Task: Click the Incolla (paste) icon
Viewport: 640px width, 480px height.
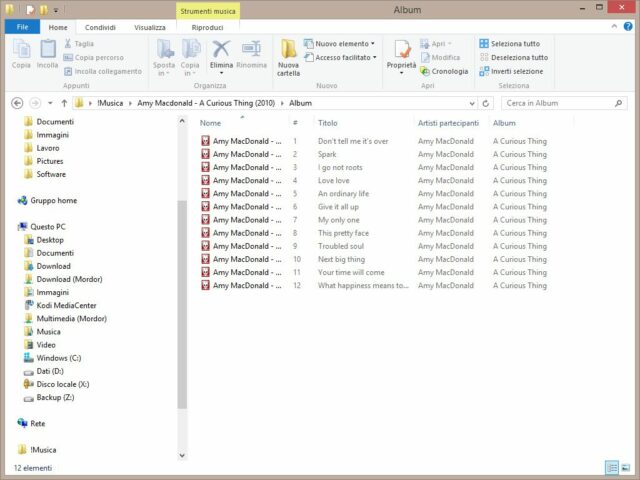Action: tap(47, 52)
